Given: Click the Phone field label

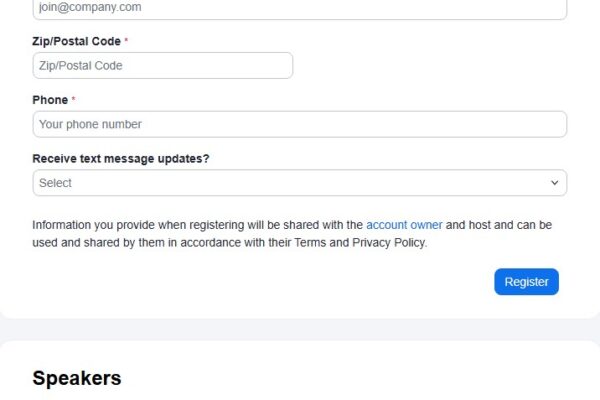Looking at the screenshot, I should (50, 100).
